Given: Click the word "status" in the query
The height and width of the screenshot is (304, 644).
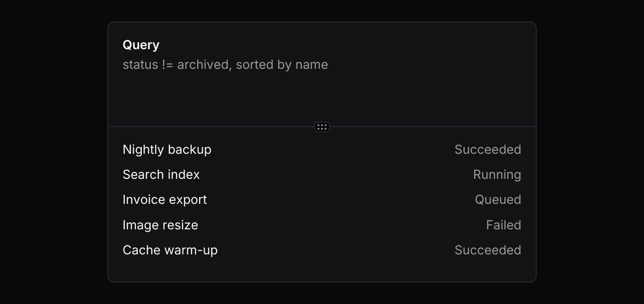Looking at the screenshot, I should pyautogui.click(x=140, y=65).
